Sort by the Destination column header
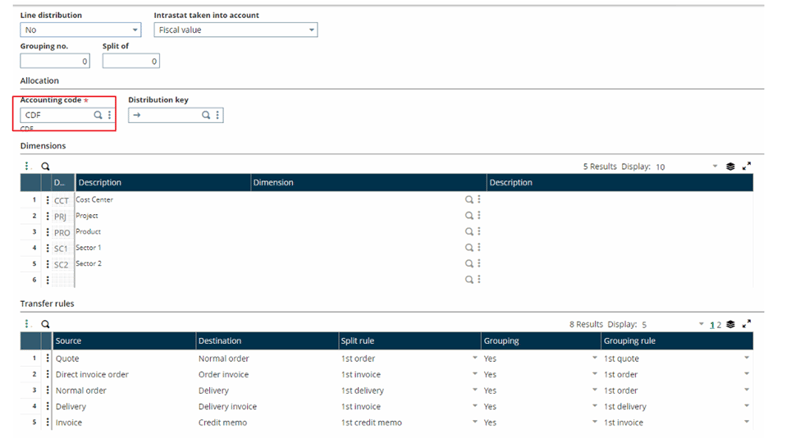800x443 pixels. coord(265,341)
